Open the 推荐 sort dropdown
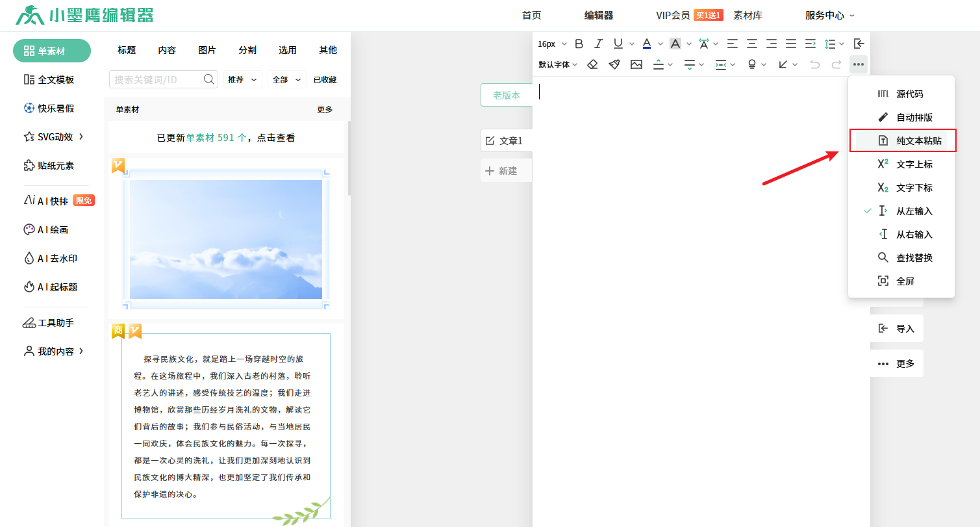This screenshot has width=980, height=527. 242,79
